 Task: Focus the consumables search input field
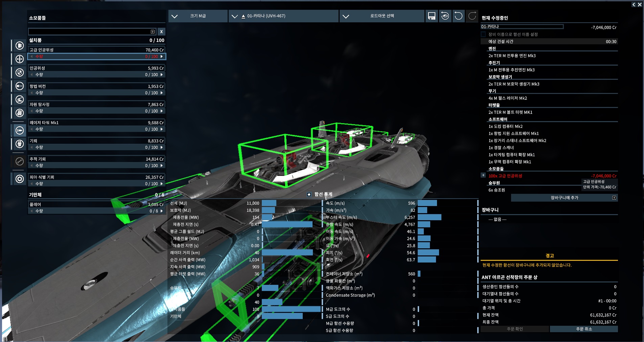pos(92,31)
